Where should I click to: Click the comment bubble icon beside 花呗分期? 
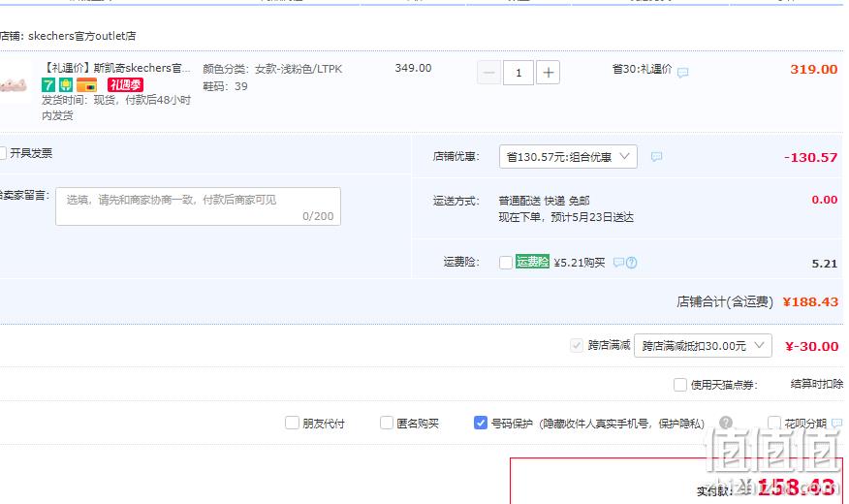tap(837, 423)
